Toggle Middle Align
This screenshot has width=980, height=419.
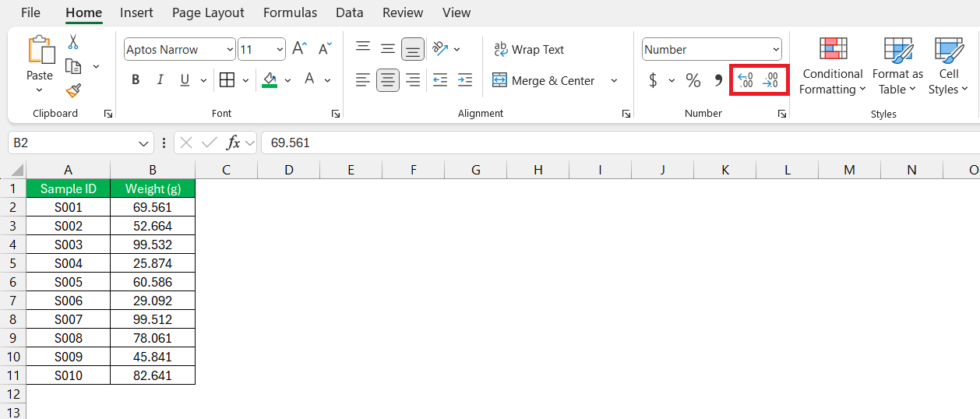[388, 48]
